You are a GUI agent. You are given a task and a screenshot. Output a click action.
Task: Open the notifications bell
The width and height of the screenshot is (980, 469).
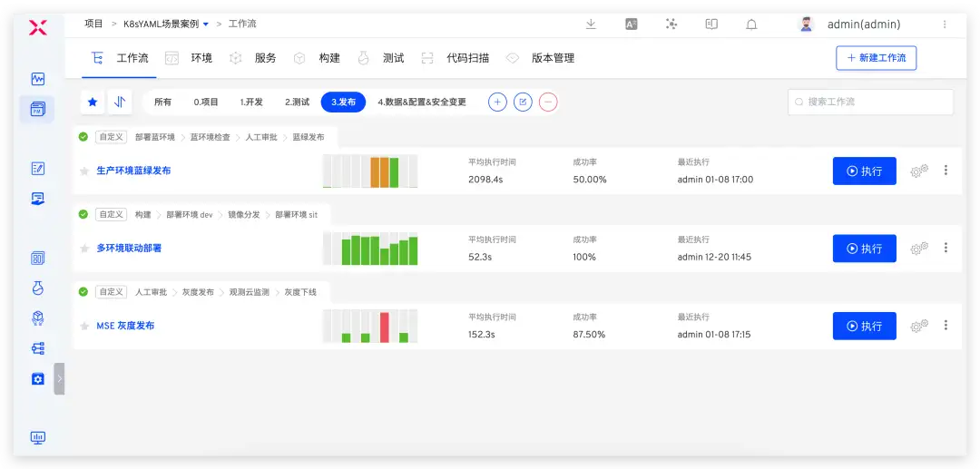coord(752,24)
